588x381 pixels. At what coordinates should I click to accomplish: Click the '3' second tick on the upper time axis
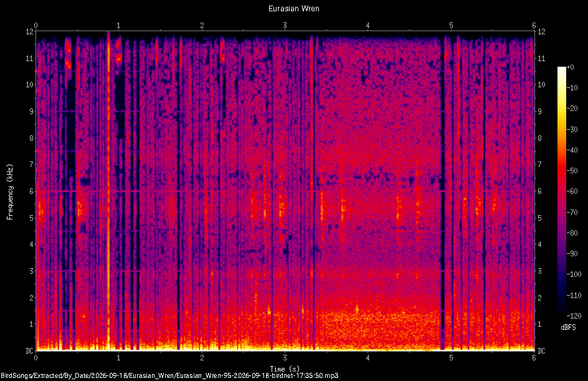(x=285, y=26)
